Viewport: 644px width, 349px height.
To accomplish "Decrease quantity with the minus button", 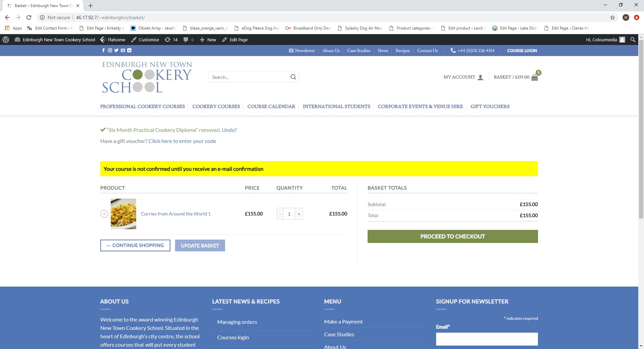I will pos(280,214).
